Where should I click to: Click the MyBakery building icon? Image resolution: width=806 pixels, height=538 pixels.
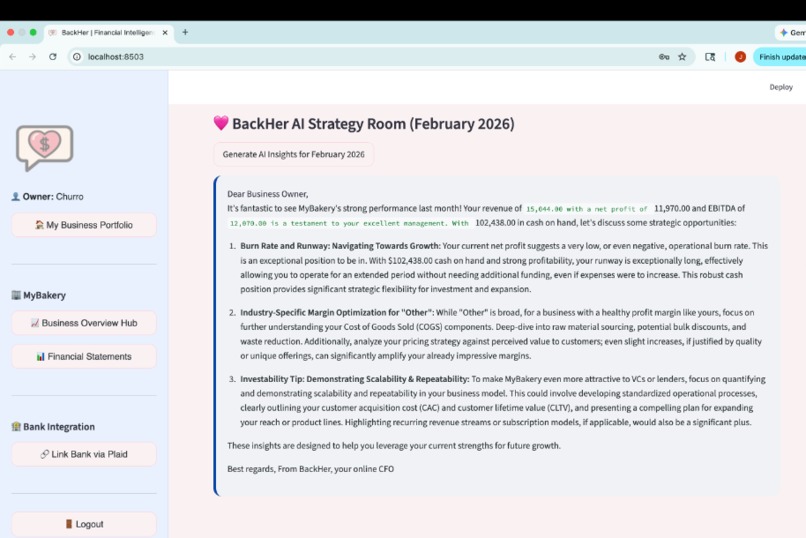coord(16,295)
